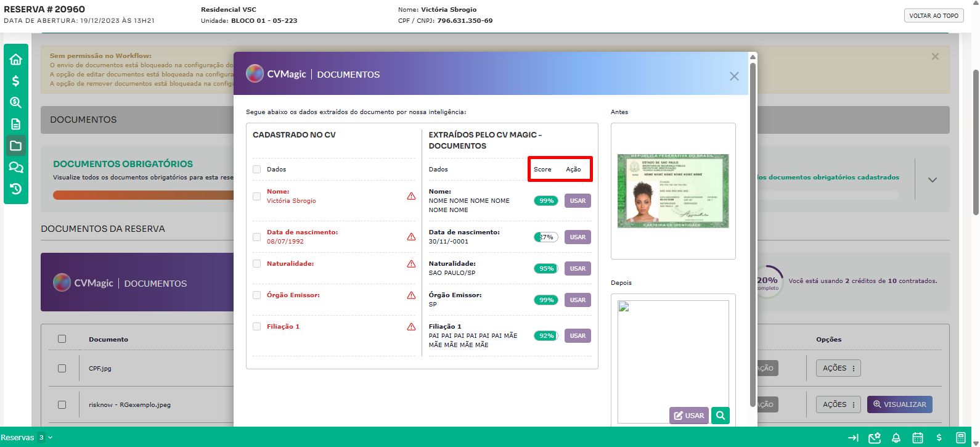Click the page vertical scrollbar
The width and height of the screenshot is (980, 447).
click(976, 142)
